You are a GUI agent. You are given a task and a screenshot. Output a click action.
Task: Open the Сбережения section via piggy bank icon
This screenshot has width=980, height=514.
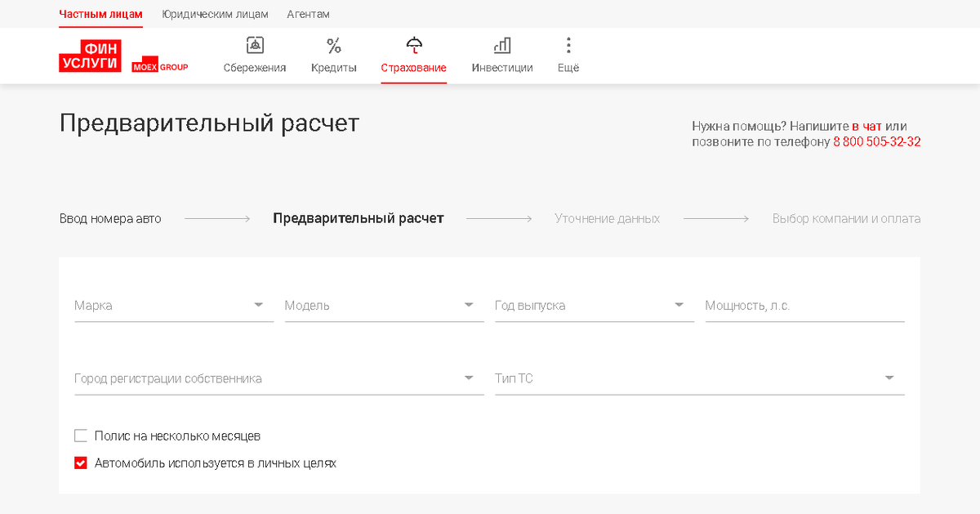(254, 46)
